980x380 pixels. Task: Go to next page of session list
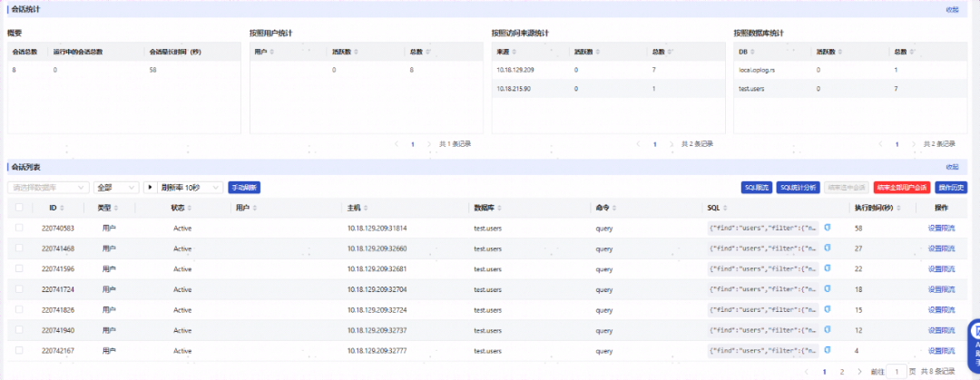[x=860, y=371]
